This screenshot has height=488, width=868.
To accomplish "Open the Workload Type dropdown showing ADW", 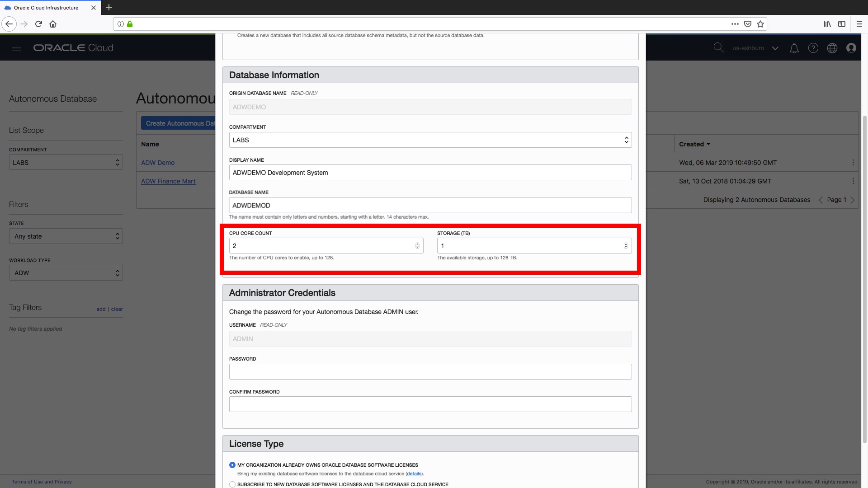I will pyautogui.click(x=66, y=272).
